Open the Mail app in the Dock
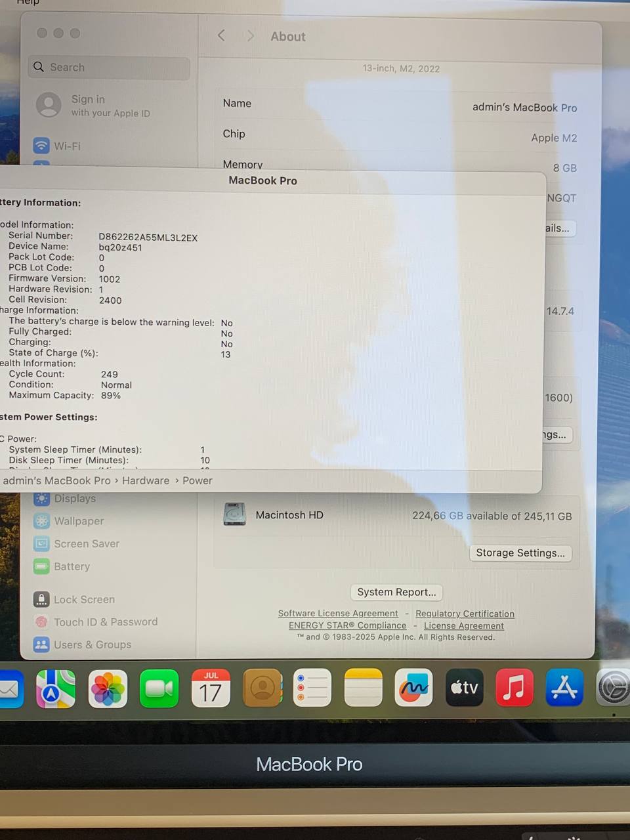Screen dimensions: 630x840 10,689
